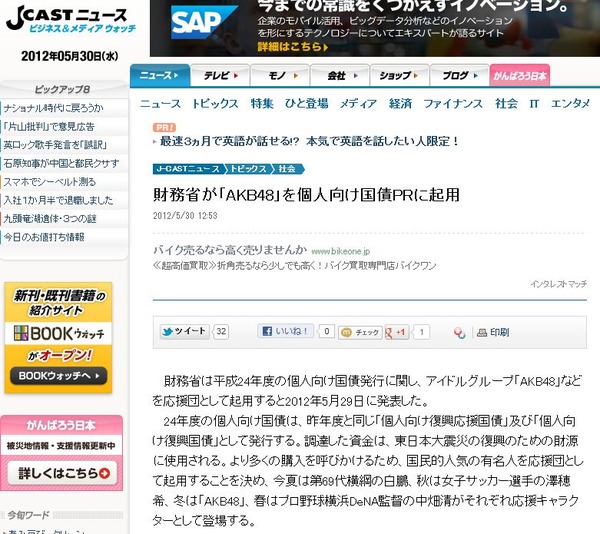Open ニュース in the sub-navigation

[x=160, y=104]
